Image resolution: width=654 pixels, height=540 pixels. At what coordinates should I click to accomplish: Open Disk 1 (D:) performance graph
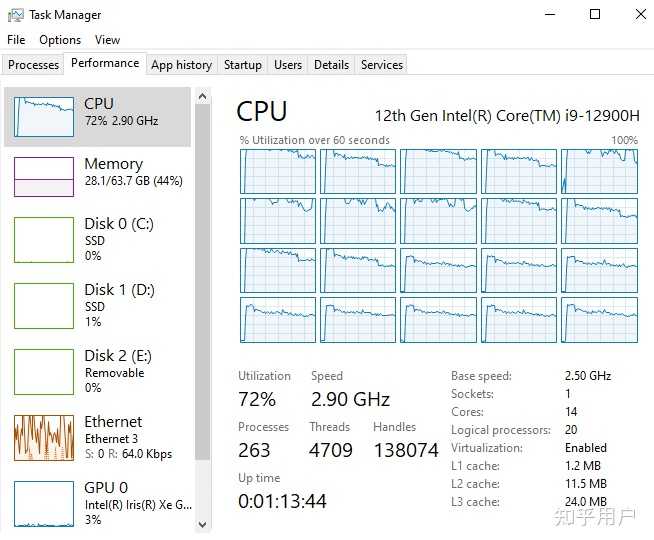pyautogui.click(x=44, y=306)
